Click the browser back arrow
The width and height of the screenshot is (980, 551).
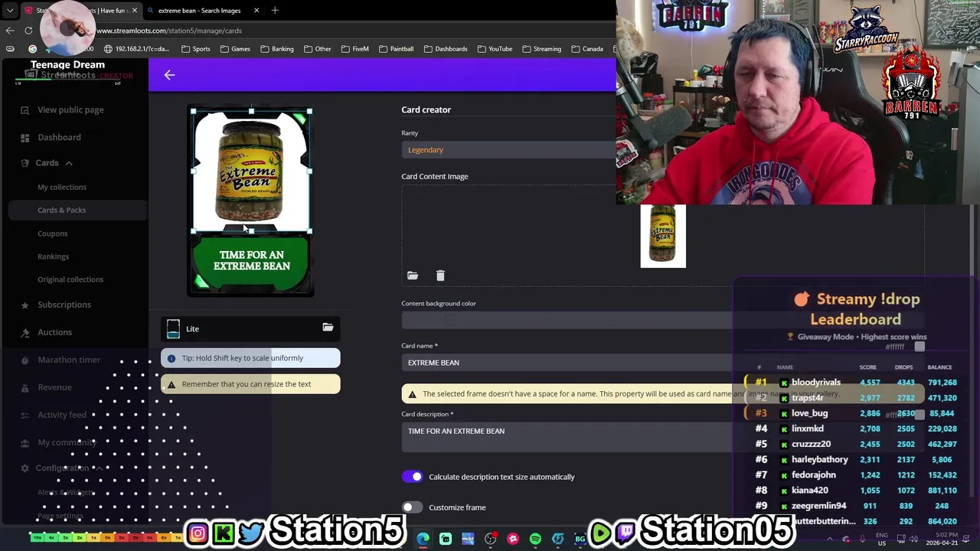coord(9,31)
